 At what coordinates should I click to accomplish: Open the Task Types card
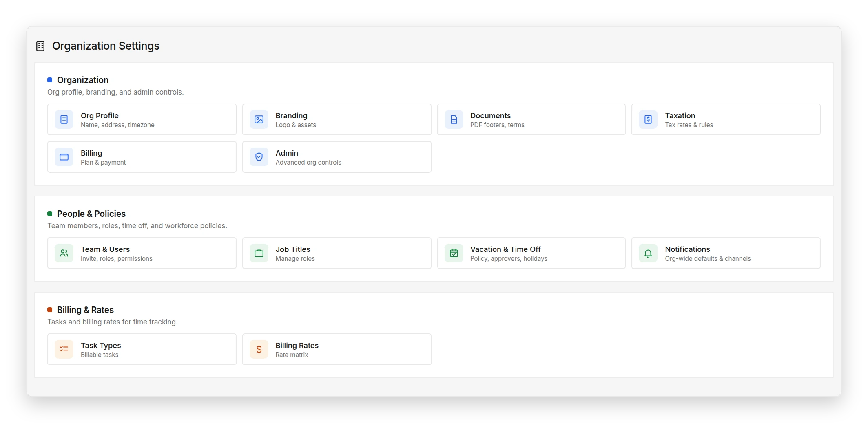coord(142,349)
